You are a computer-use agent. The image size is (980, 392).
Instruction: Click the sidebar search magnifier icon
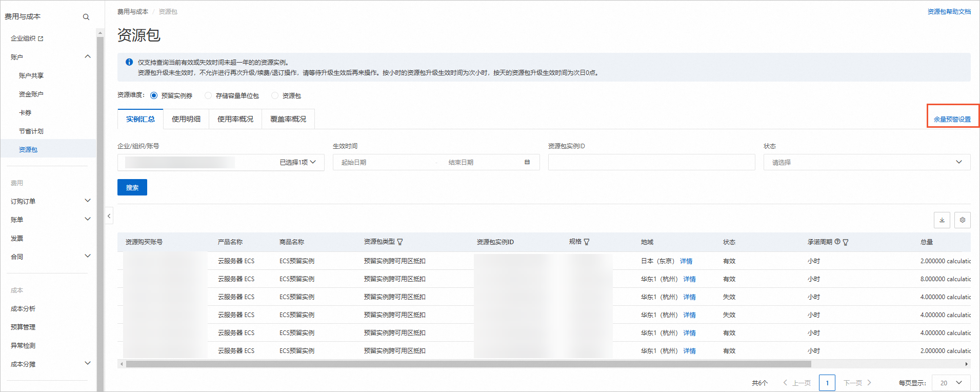(x=86, y=17)
